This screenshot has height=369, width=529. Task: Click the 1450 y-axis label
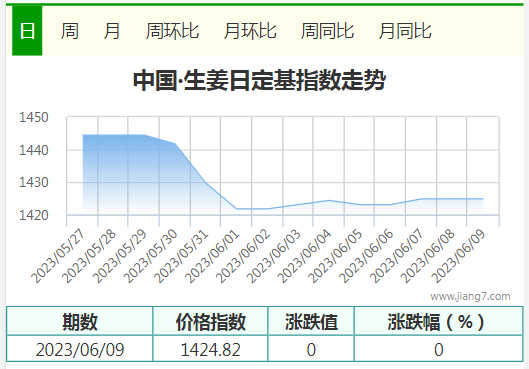tap(34, 117)
